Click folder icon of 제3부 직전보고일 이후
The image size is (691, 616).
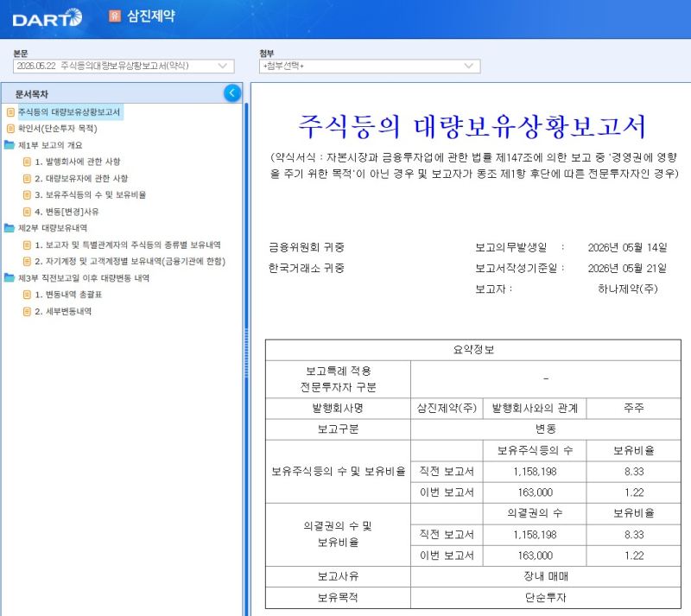(10, 278)
